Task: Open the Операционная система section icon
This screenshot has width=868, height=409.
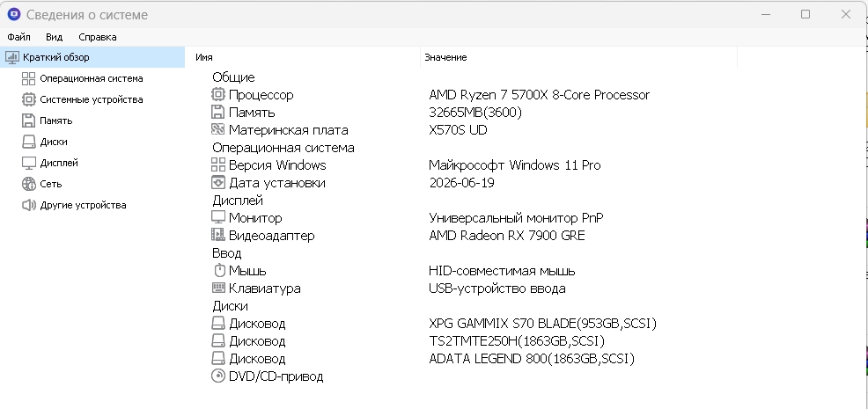Action: click(28, 78)
